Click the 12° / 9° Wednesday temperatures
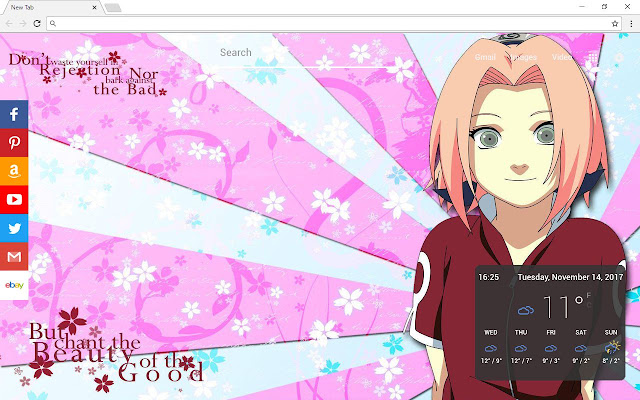 coord(491,361)
